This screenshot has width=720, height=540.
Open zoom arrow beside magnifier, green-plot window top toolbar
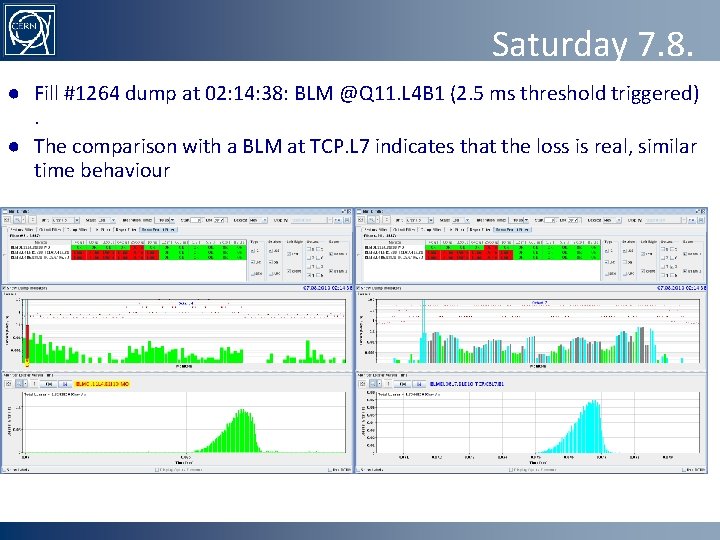click(x=23, y=220)
